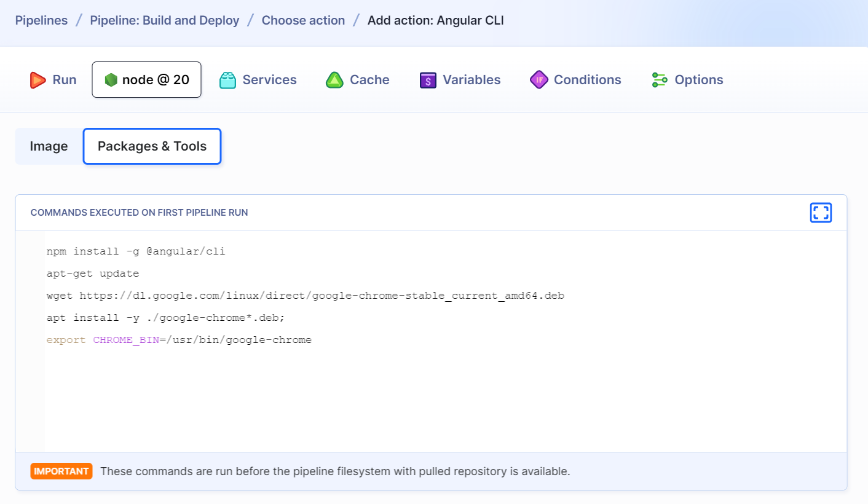Click the green Options sliders icon

point(660,80)
